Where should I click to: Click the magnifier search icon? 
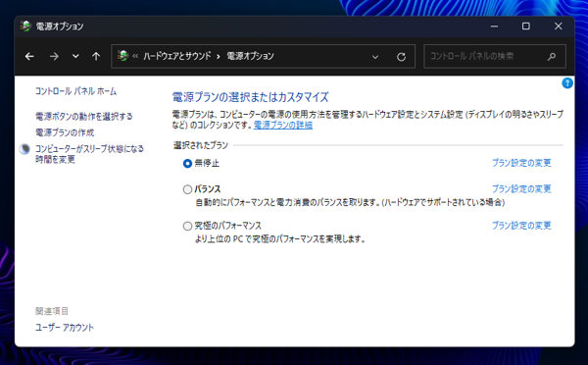click(x=551, y=57)
